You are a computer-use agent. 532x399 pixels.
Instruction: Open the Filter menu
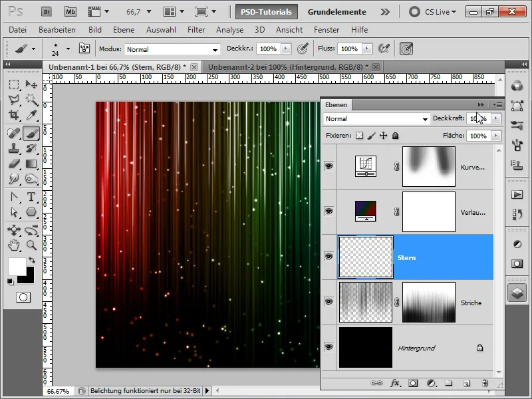click(x=196, y=30)
